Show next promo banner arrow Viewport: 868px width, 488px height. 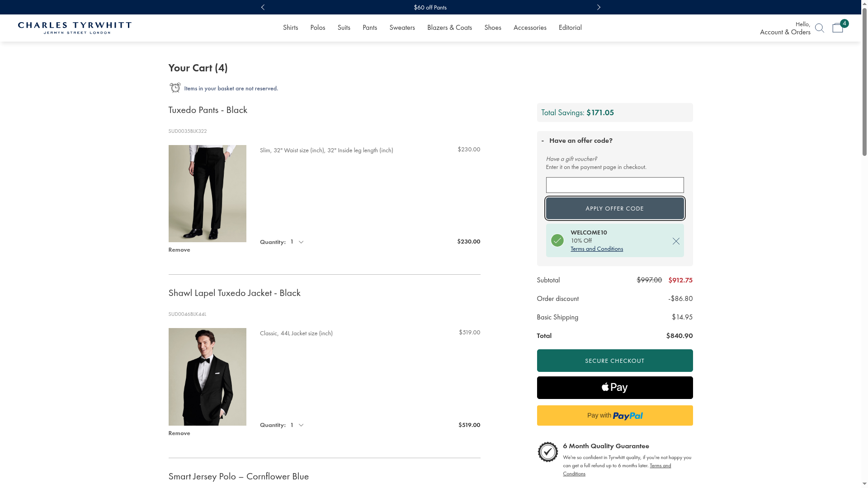599,7
